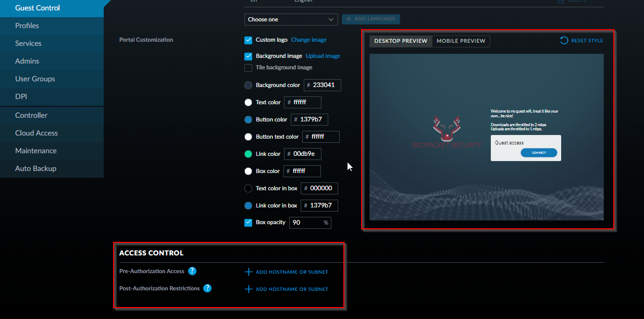Open DPI settings section
The width and height of the screenshot is (644, 319).
[52, 96]
